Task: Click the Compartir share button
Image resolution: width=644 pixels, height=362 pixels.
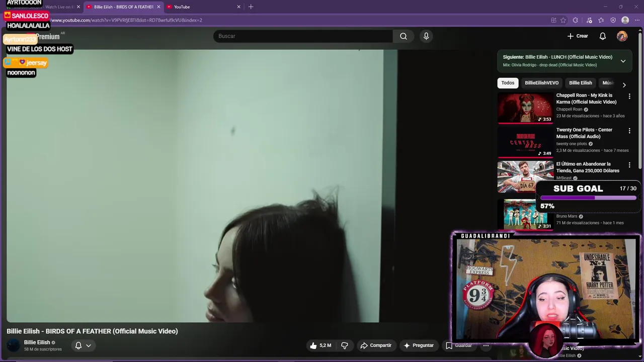Action: click(376, 345)
